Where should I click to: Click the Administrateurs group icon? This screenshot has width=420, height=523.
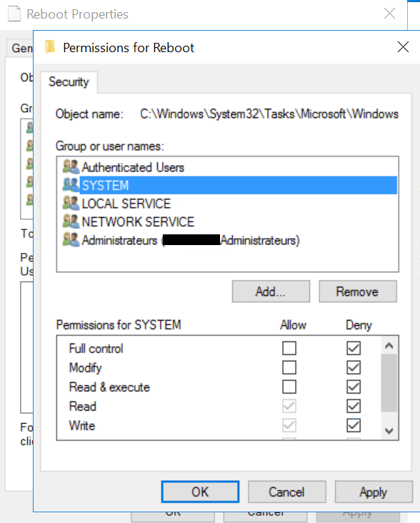point(71,239)
